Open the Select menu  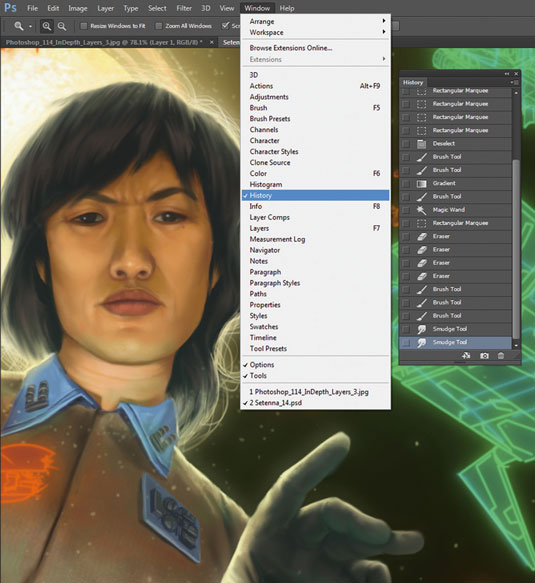click(157, 8)
